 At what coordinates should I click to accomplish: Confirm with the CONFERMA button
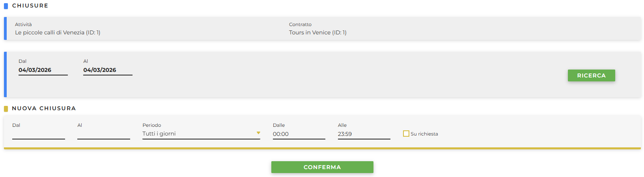pyautogui.click(x=322, y=167)
